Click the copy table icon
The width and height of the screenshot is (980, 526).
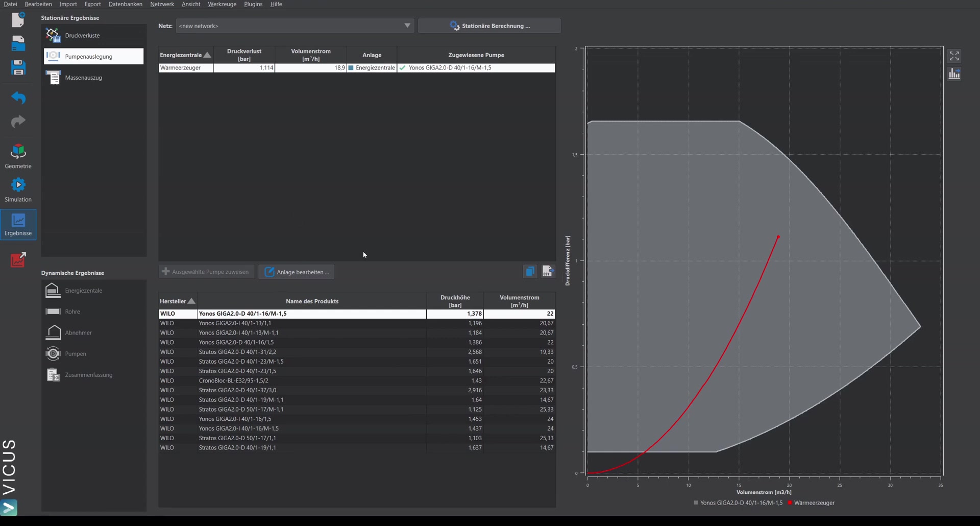point(530,272)
